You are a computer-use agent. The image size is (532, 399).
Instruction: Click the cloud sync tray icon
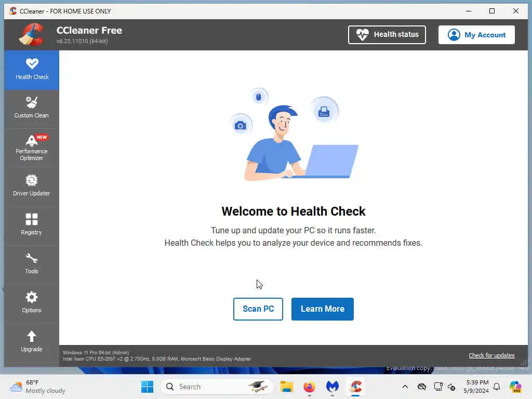pyautogui.click(x=422, y=387)
